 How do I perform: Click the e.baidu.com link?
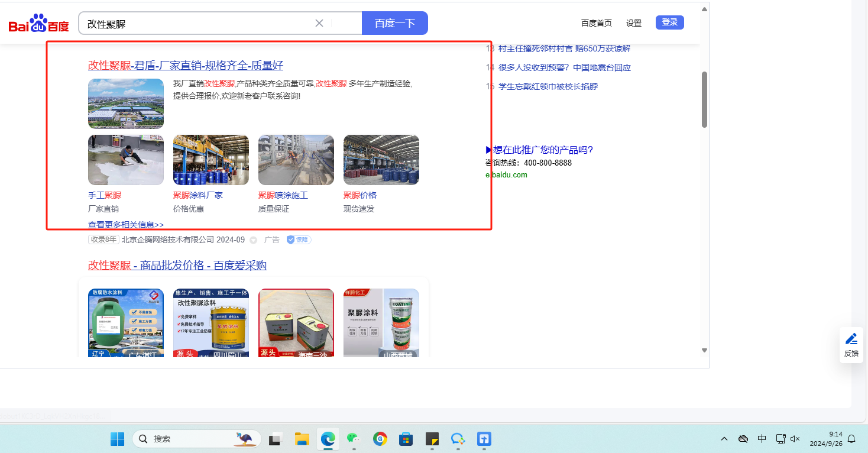coord(506,175)
